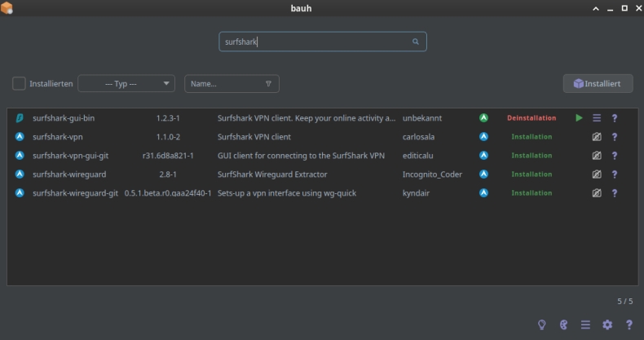Click the surfshark search input field
Viewport: 644px width, 340px height.
(x=314, y=42)
